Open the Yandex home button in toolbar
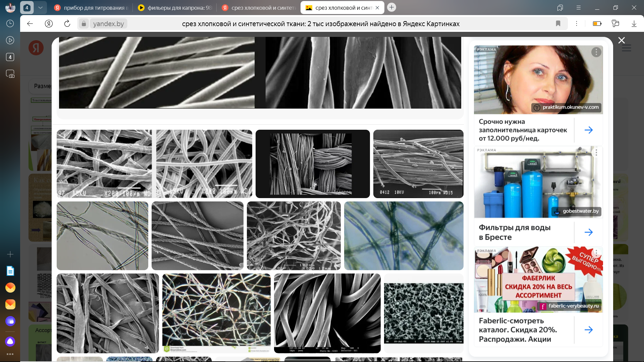Viewport: 644px width, 362px height. (x=49, y=23)
